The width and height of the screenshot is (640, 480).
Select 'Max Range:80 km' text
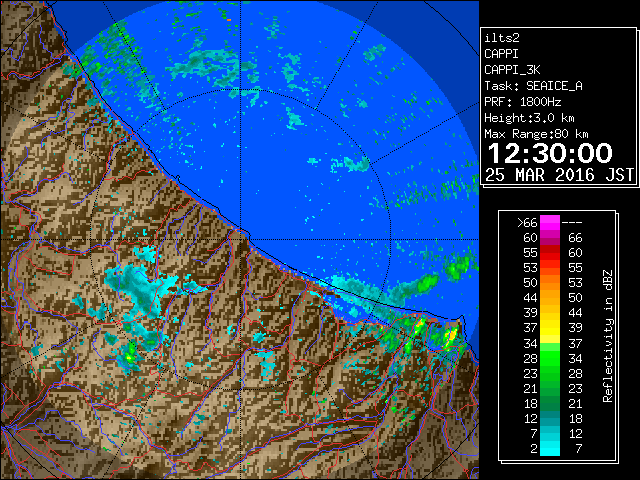(536, 134)
